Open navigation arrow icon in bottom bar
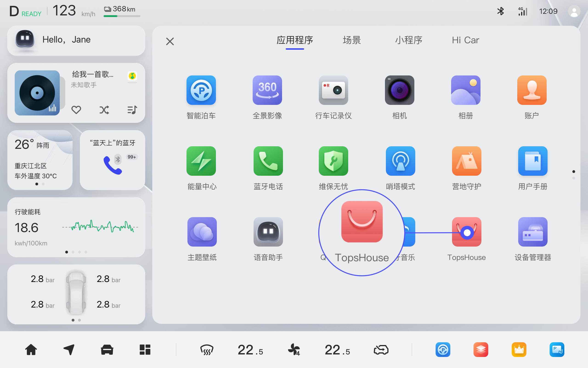588x368 pixels. click(69, 350)
